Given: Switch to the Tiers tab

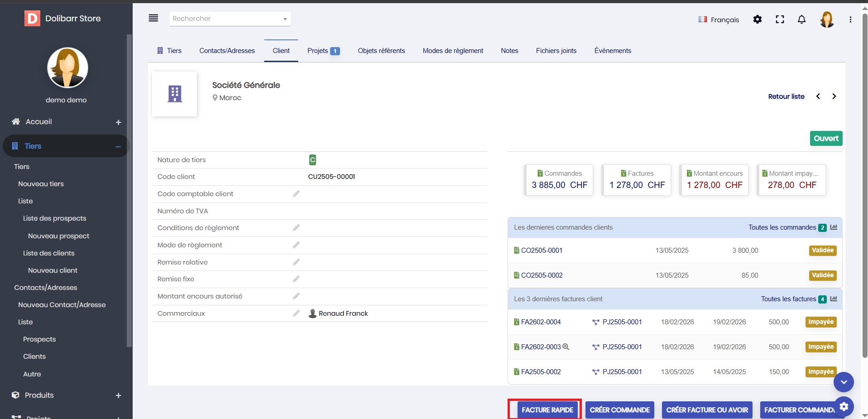Looking at the screenshot, I should [169, 51].
